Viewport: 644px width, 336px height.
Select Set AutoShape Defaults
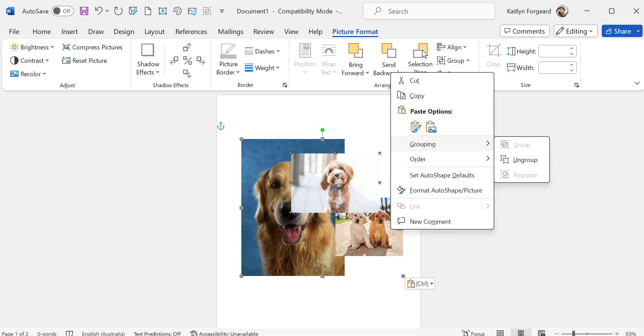click(x=442, y=175)
